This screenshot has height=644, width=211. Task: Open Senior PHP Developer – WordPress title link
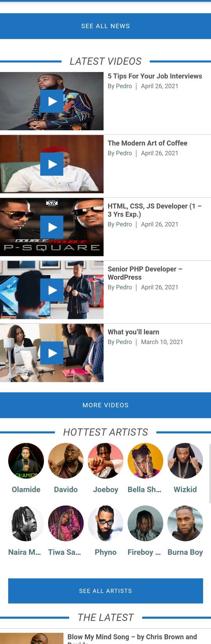pyautogui.click(x=145, y=273)
